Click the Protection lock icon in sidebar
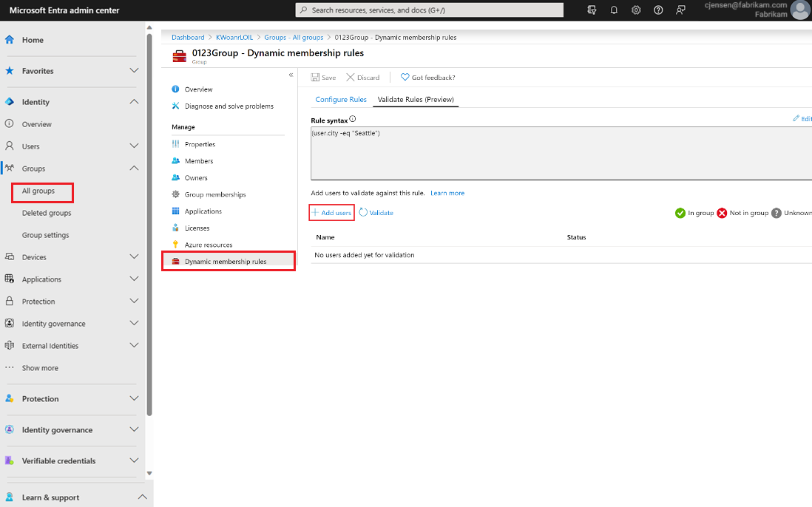The width and height of the screenshot is (812, 507). tap(10, 301)
